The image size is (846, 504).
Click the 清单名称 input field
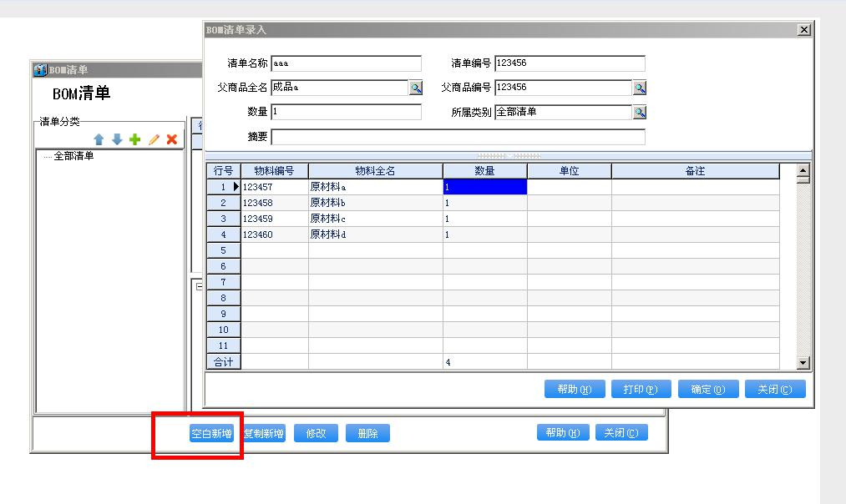pos(346,63)
